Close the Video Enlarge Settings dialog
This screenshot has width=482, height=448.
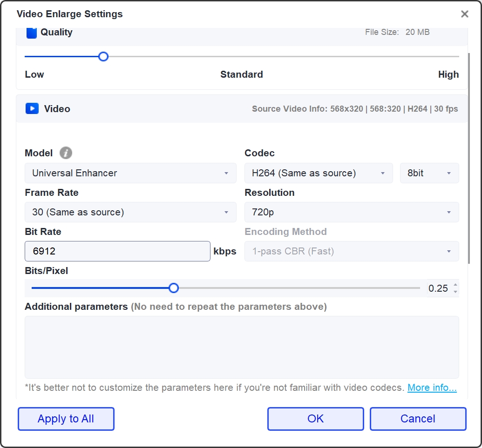(x=464, y=14)
